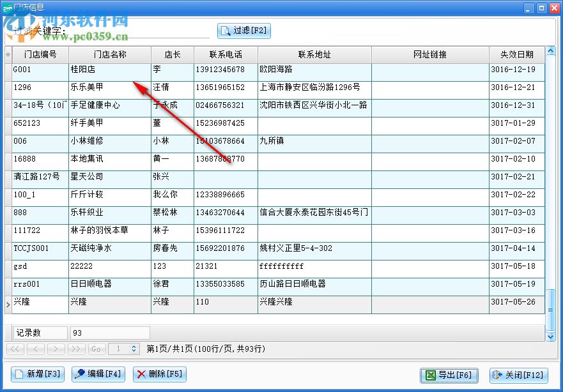This screenshot has height=392, width=563.
Task: Click the red X icon on 删除[F5]
Action: [x=143, y=375]
